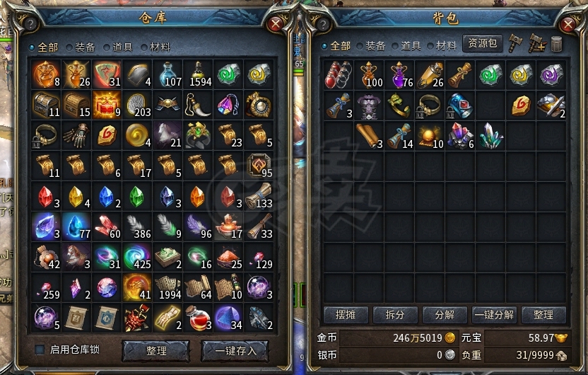Open the warehouse help question mark icon
The width and height of the screenshot is (588, 375).
pyautogui.click(x=30, y=25)
